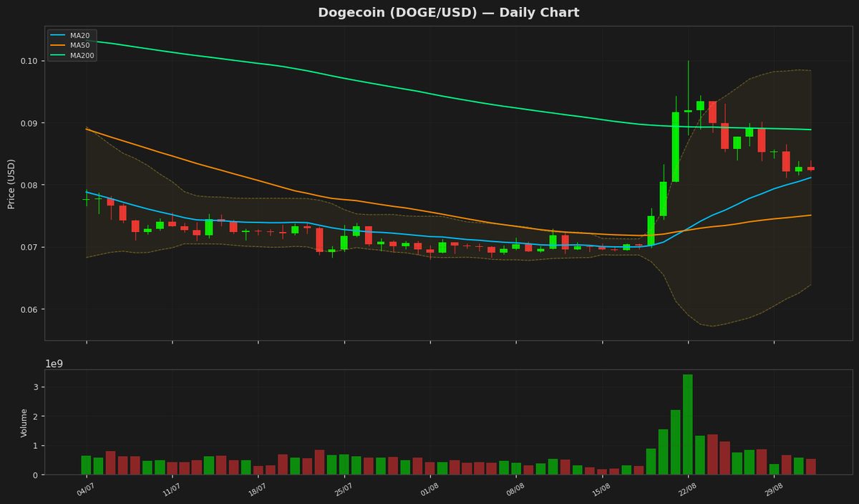Screen dimensions: 859x504
Task: Click the volume tick label 2
Action: point(37,417)
